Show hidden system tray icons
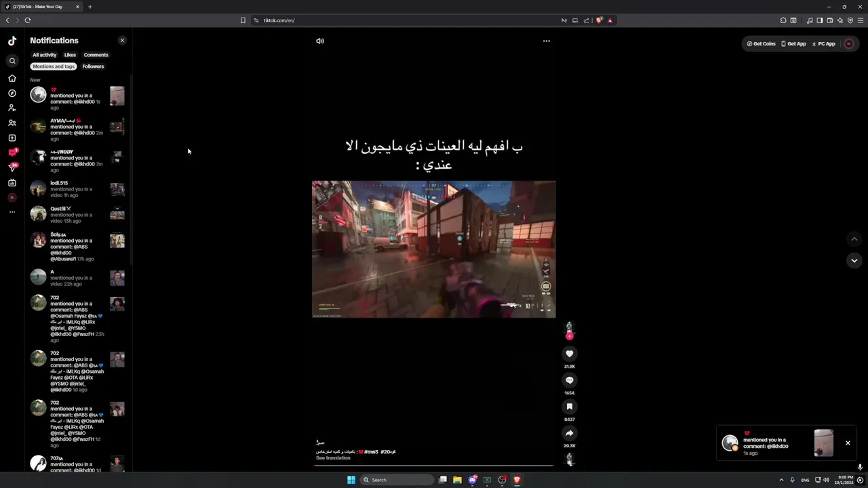 pyautogui.click(x=781, y=480)
